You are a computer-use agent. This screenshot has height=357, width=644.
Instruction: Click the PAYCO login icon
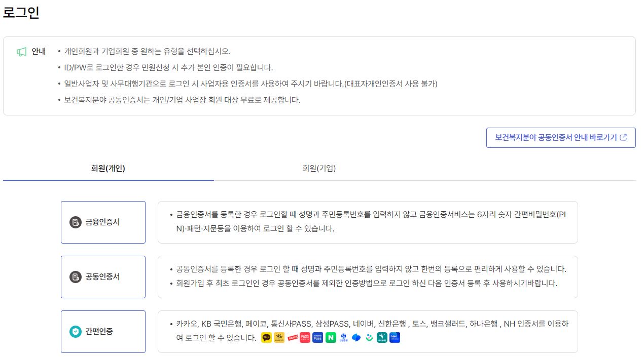tap(293, 338)
